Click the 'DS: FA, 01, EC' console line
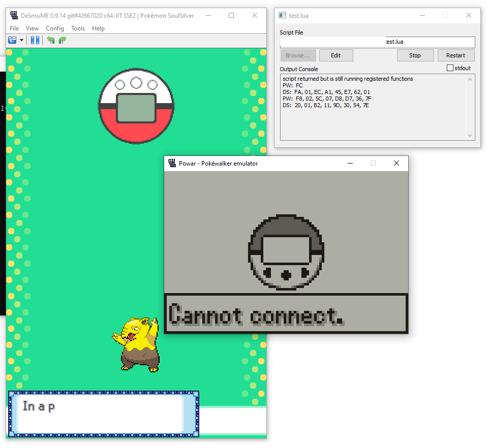Screen dimensions: 488x448 (326, 92)
